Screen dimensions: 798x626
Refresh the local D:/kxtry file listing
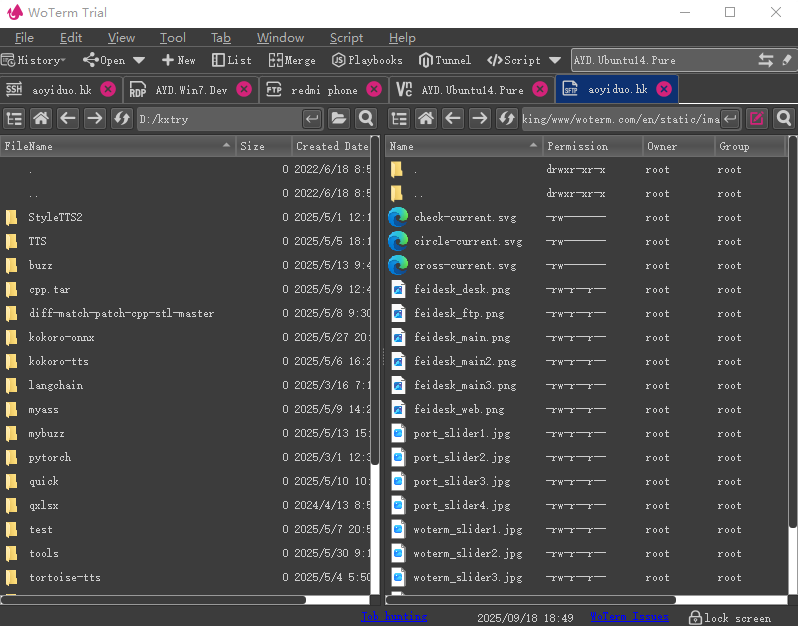(x=122, y=119)
